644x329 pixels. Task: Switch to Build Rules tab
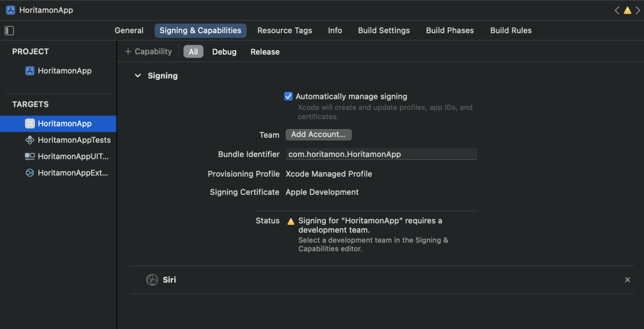click(x=511, y=31)
